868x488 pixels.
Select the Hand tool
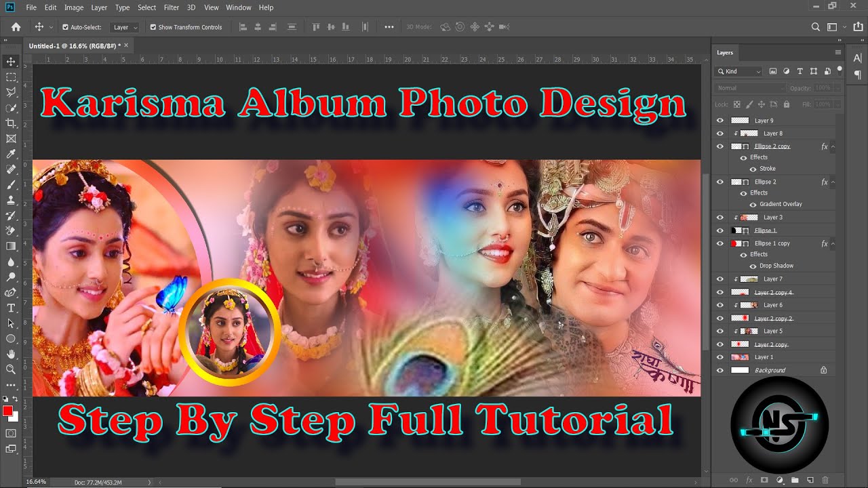(11, 354)
